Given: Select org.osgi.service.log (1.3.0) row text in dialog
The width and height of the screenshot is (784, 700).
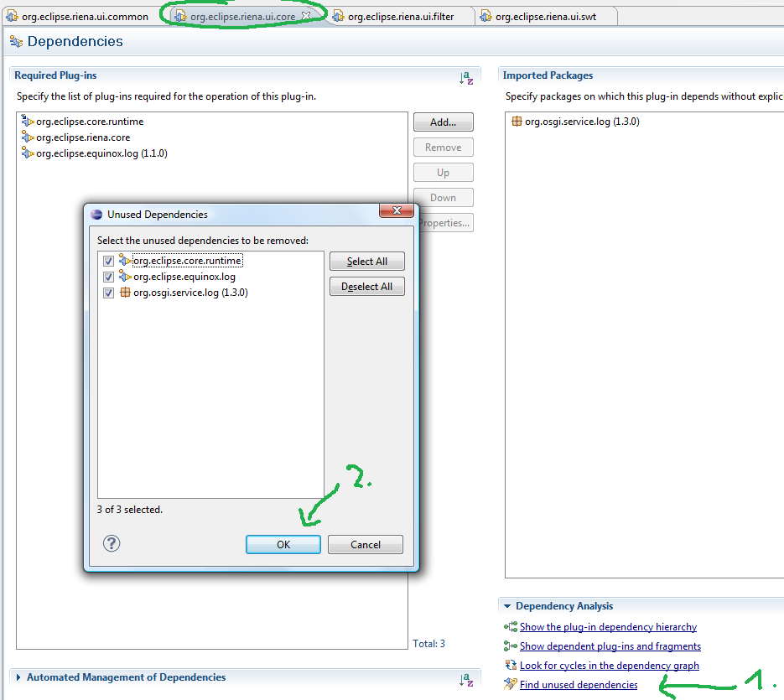Looking at the screenshot, I should (190, 293).
